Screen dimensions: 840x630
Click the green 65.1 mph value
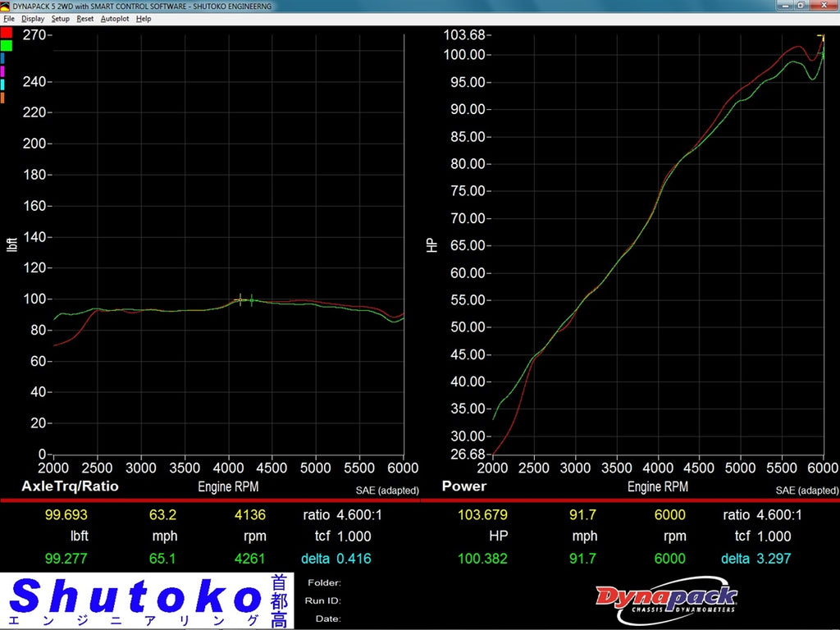tap(163, 559)
